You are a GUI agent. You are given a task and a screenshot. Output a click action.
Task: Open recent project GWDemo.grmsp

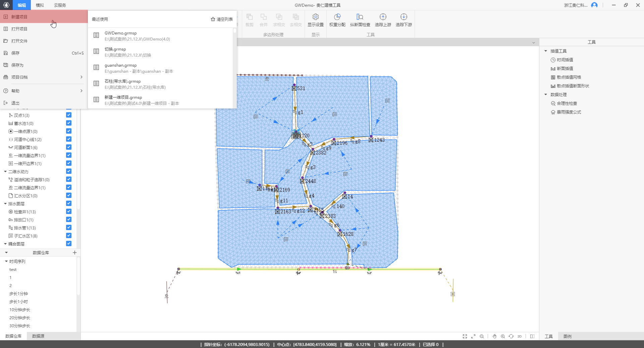[161, 36]
